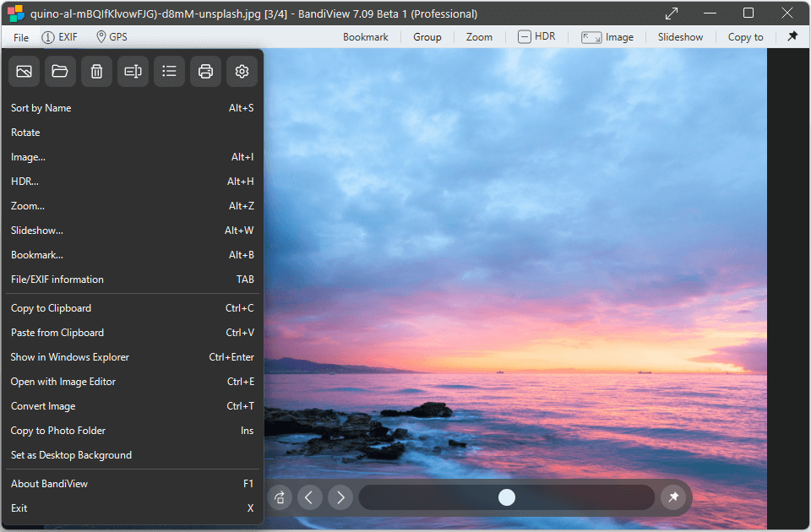This screenshot has height=532, width=811.
Task: Toggle the pin icon on the bottom control bar
Action: pyautogui.click(x=673, y=497)
